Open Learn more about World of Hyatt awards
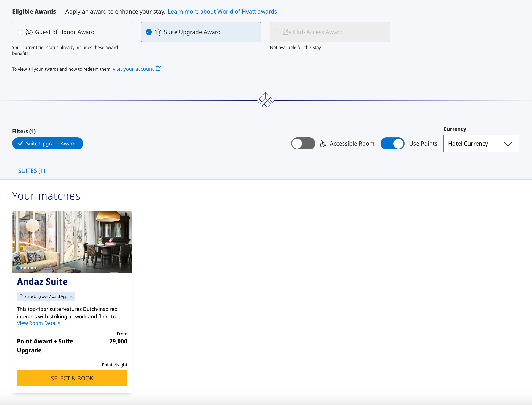Image resolution: width=532 pixels, height=405 pixels. (x=222, y=12)
